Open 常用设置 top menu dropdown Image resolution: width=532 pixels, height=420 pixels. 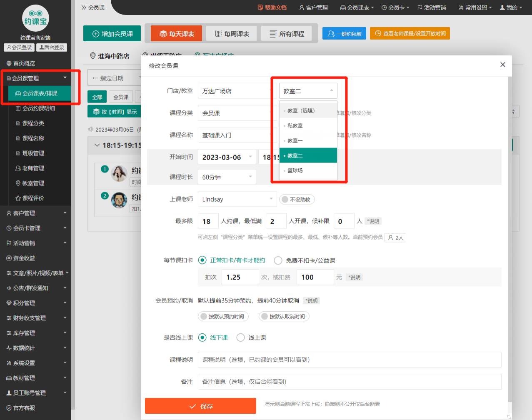475,7
